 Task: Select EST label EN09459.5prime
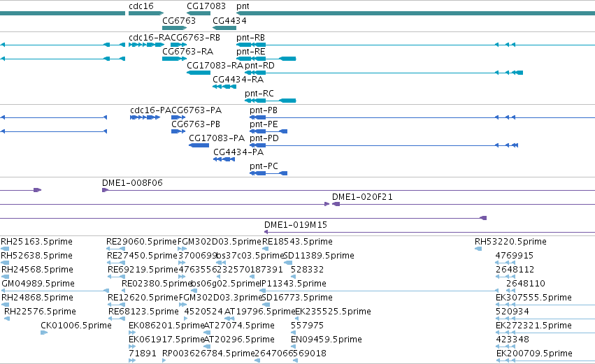click(327, 340)
